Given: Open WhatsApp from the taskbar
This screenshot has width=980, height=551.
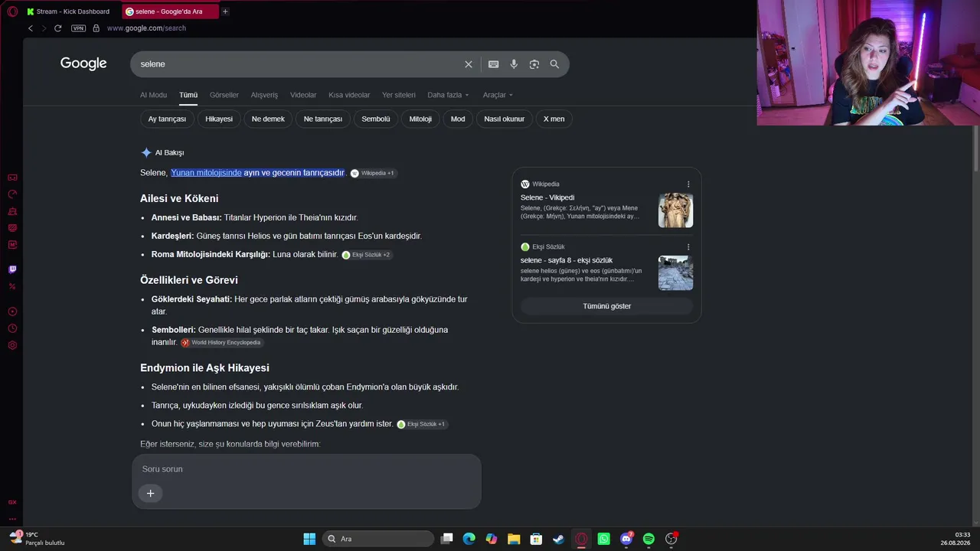Looking at the screenshot, I should [604, 539].
